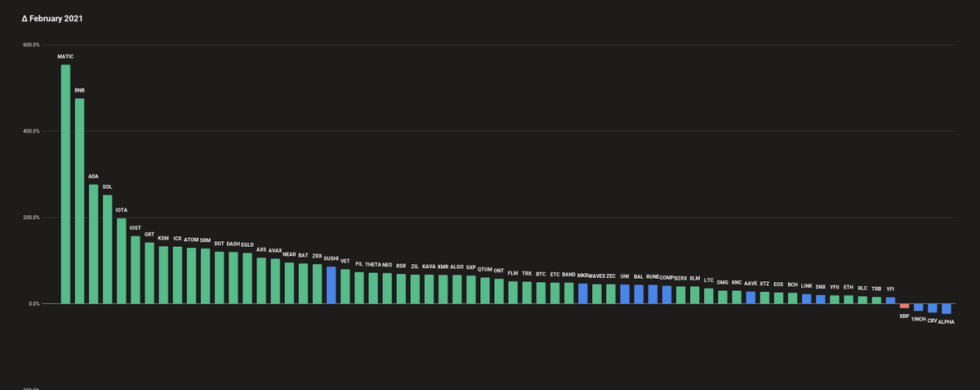Click the blue LINK bar
Screen dimensions: 980x390
click(806, 299)
